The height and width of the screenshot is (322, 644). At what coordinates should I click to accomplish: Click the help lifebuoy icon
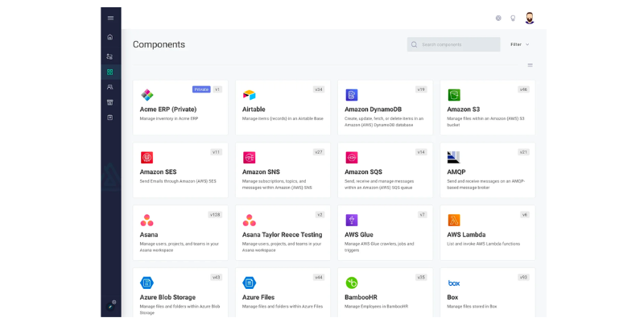498,18
